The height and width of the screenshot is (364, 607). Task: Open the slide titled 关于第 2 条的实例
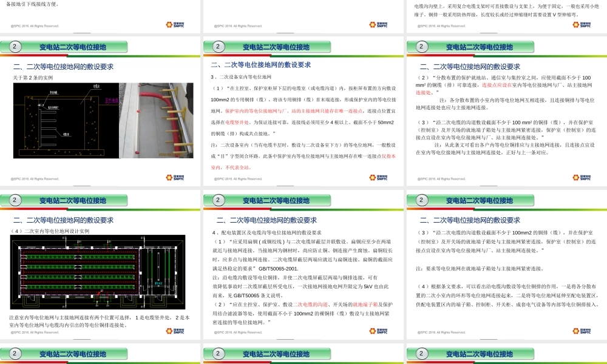(100, 112)
